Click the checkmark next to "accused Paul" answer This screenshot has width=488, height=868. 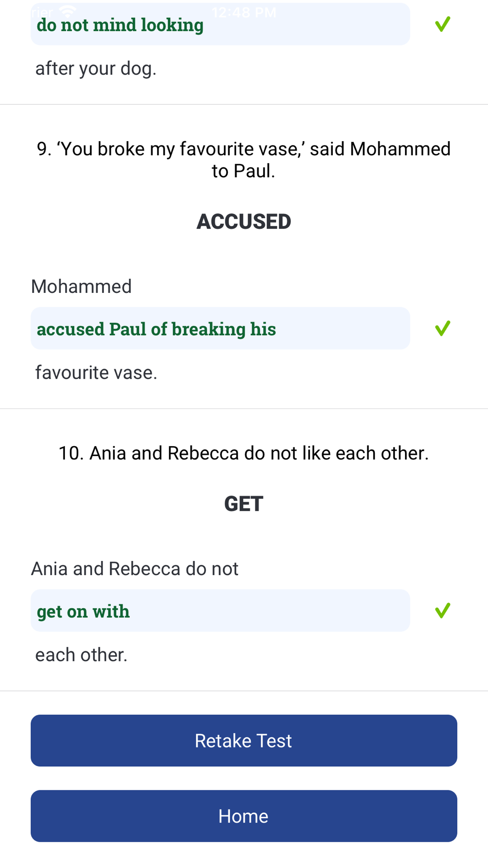point(443,328)
